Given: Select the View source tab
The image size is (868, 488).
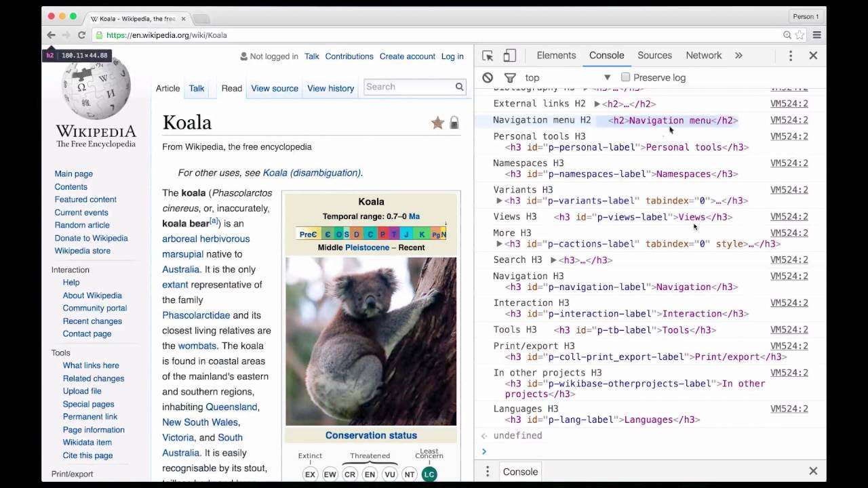Looking at the screenshot, I should pos(275,88).
